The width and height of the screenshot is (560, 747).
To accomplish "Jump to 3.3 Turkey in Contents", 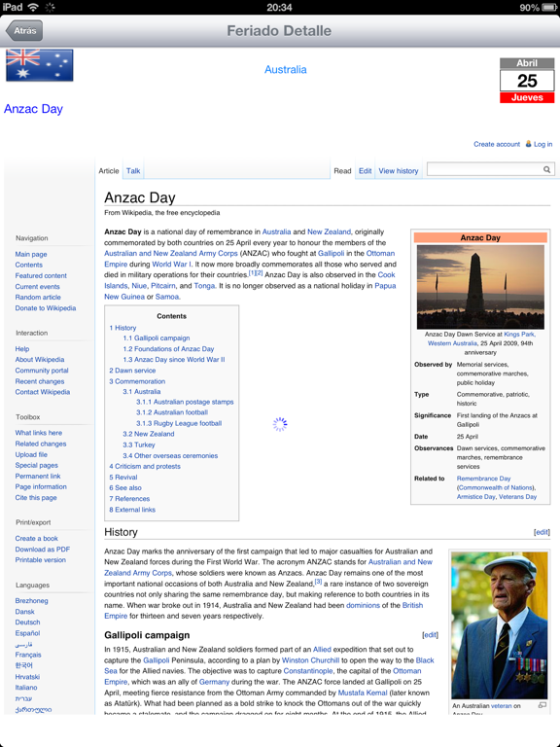I will point(139,445).
